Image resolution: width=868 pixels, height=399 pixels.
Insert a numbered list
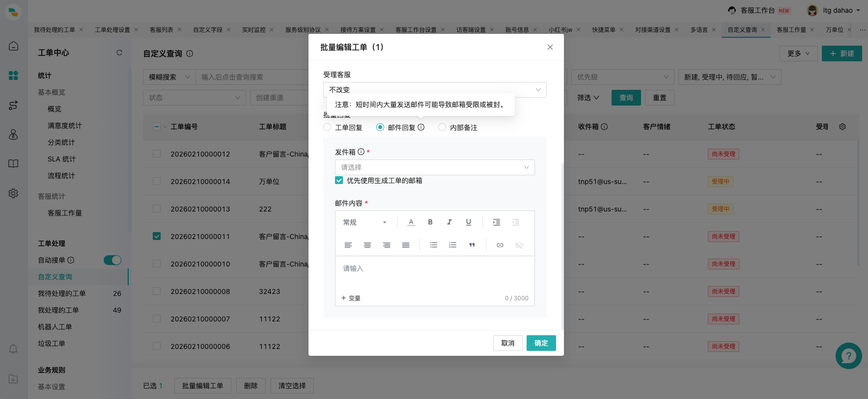tap(453, 245)
